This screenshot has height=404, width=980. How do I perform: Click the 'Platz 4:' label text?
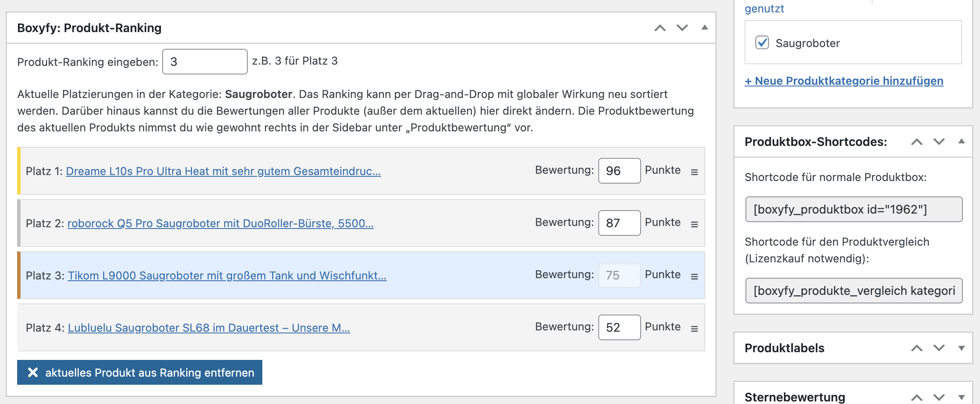pos(45,328)
